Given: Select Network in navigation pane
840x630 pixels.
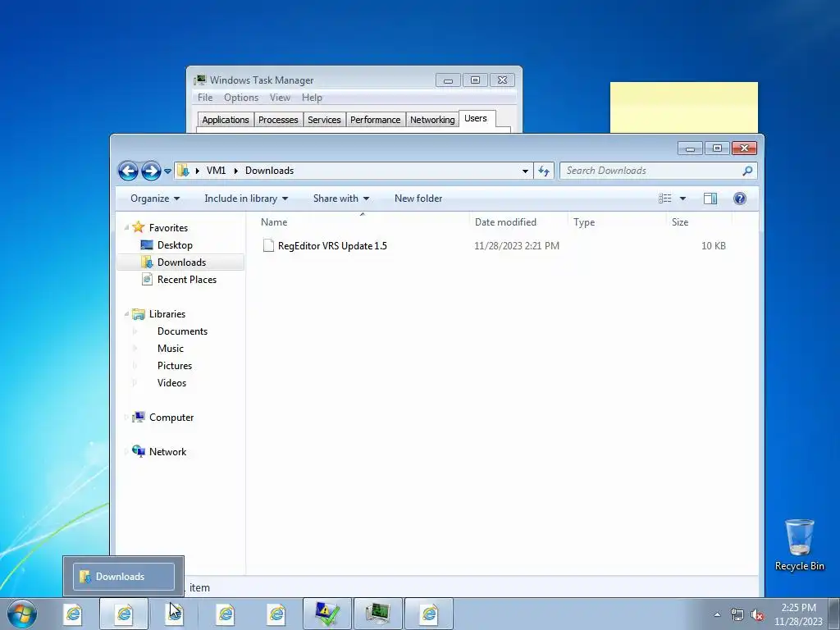Looking at the screenshot, I should pos(167,452).
